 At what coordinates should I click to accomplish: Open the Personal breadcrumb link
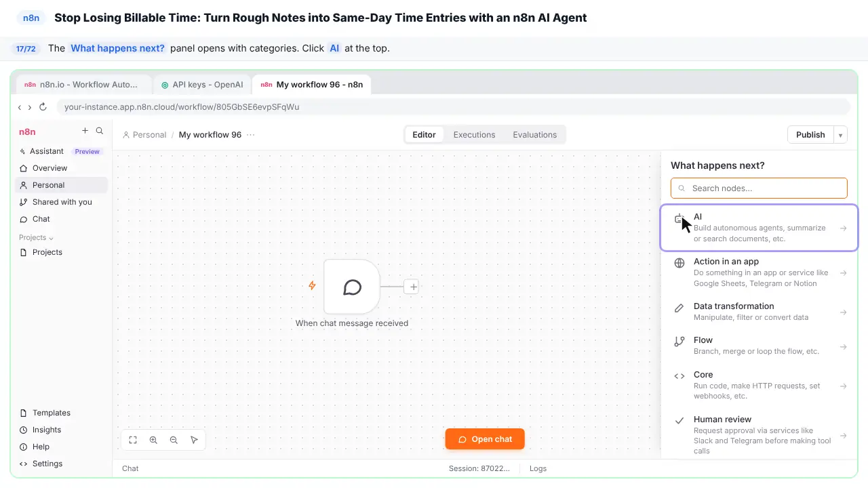click(x=144, y=135)
